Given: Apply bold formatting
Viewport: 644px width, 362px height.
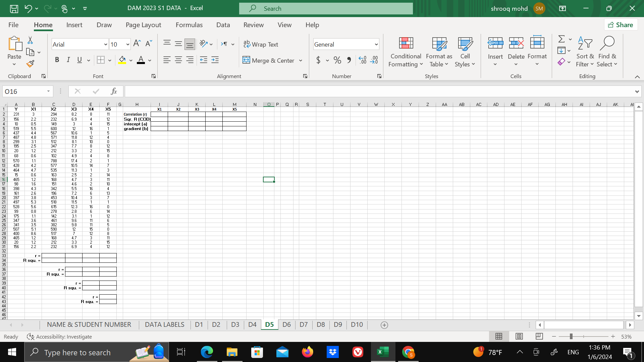Looking at the screenshot, I should point(57,60).
